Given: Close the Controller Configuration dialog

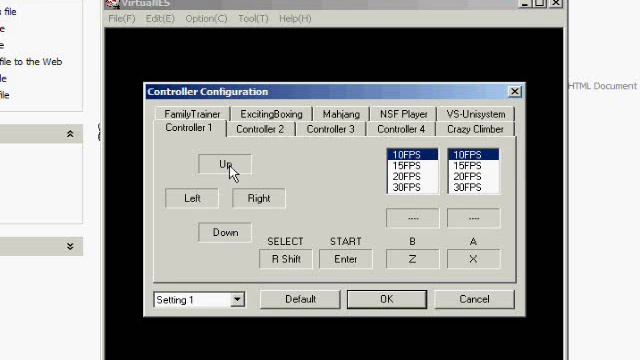Looking at the screenshot, I should tap(515, 91).
